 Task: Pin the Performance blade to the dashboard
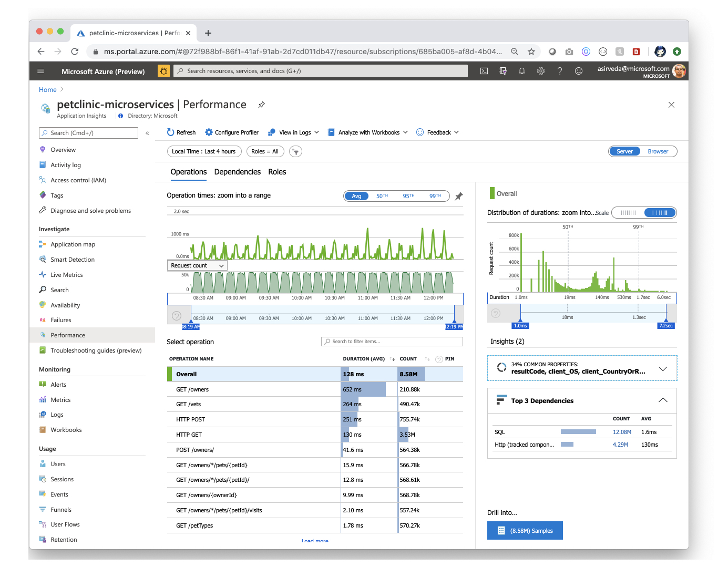coord(261,105)
